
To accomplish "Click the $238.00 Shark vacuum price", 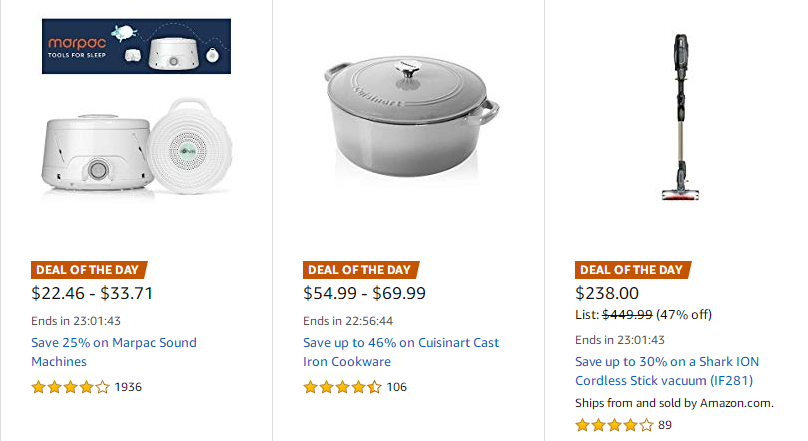I will pos(607,293).
